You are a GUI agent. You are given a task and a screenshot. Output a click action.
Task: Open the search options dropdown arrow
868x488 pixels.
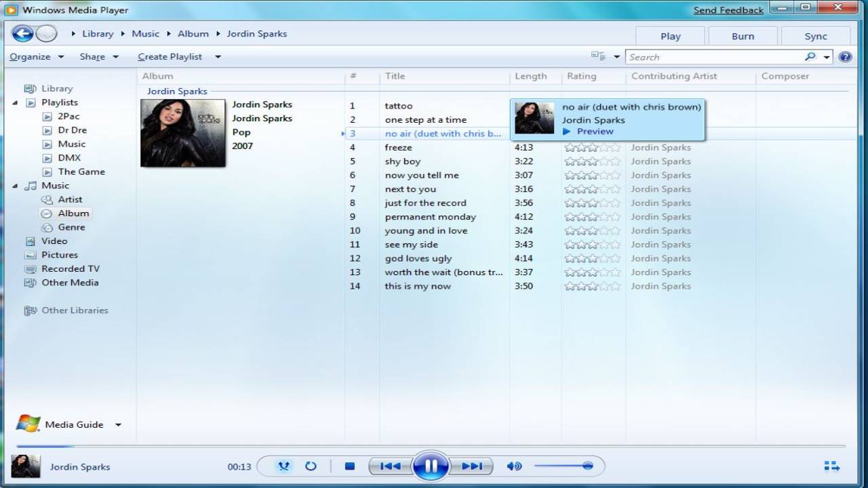tap(827, 57)
